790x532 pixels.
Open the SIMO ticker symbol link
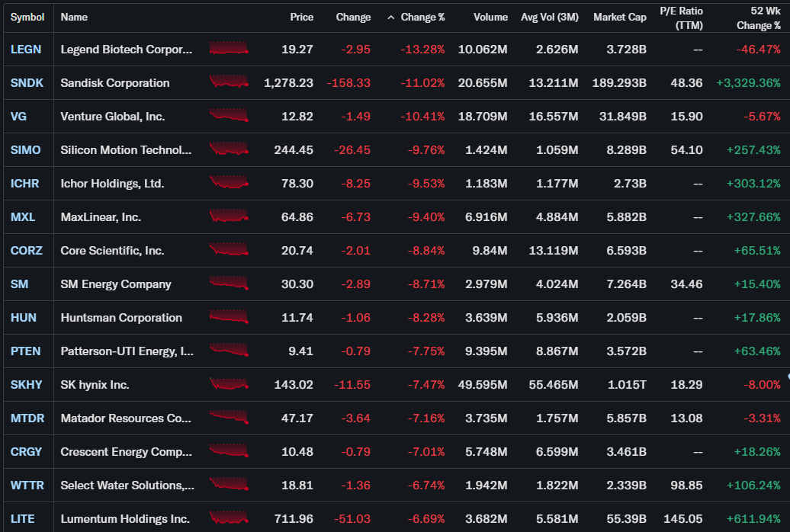click(26, 149)
